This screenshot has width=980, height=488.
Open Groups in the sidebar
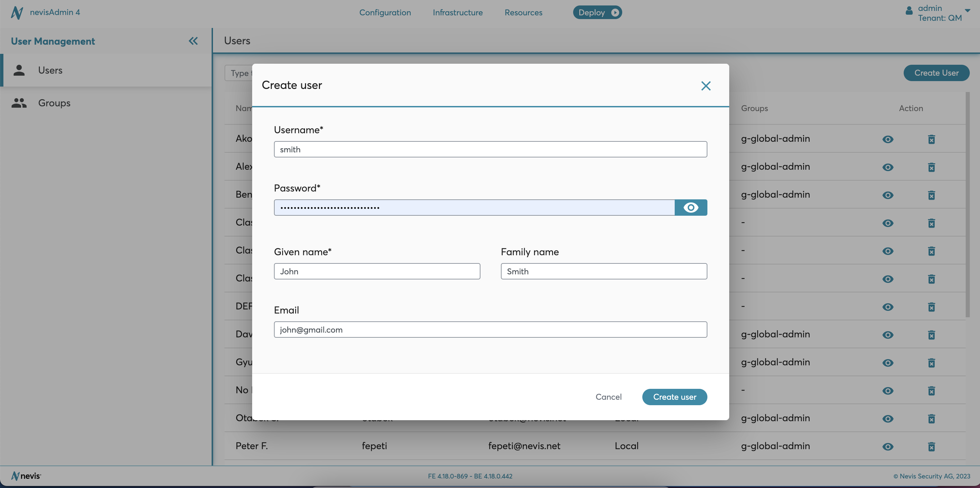(54, 103)
